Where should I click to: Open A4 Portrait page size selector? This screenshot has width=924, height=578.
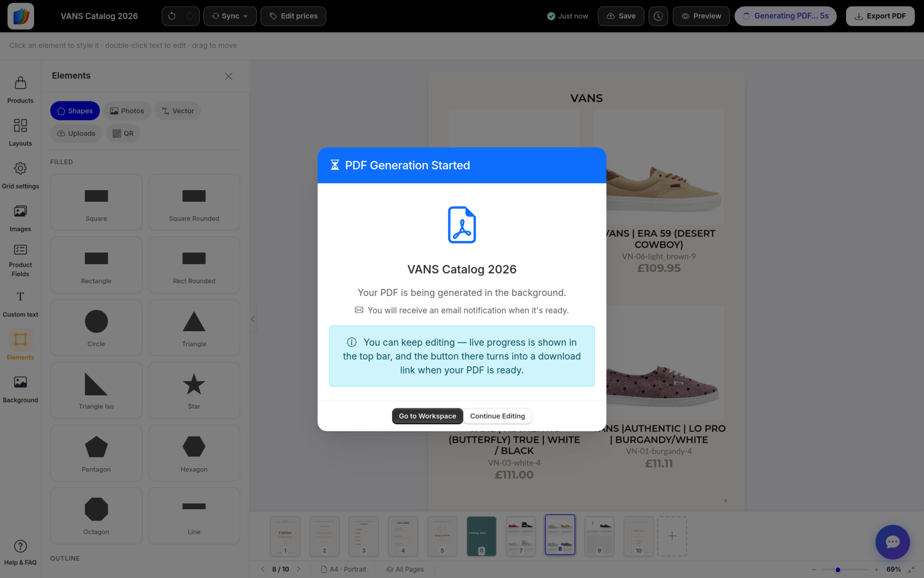(344, 569)
